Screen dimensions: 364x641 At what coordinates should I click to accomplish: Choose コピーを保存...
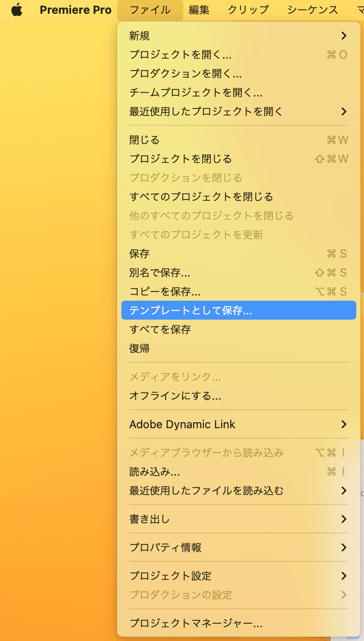click(x=239, y=291)
